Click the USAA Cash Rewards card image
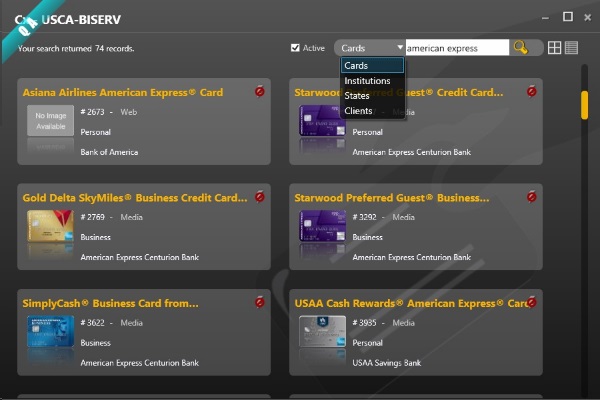Image resolution: width=600 pixels, height=400 pixels. pos(322,331)
